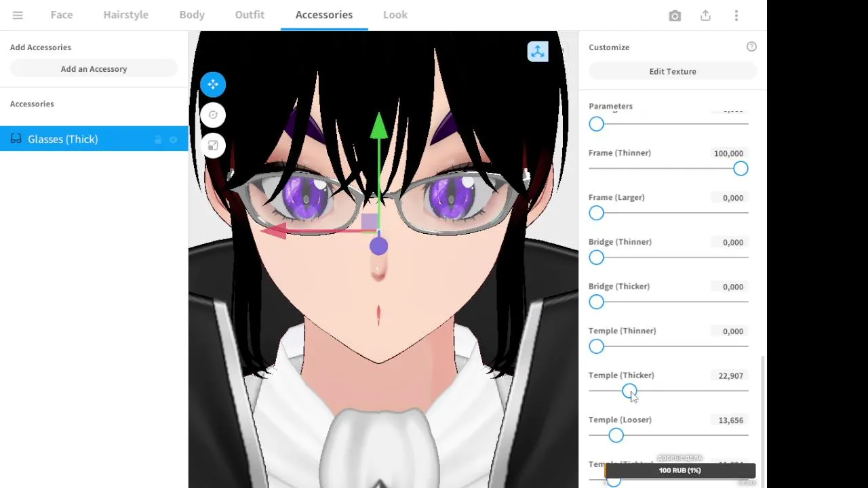Image resolution: width=868 pixels, height=488 pixels.
Task: Switch to the Face tab
Action: pyautogui.click(x=62, y=15)
